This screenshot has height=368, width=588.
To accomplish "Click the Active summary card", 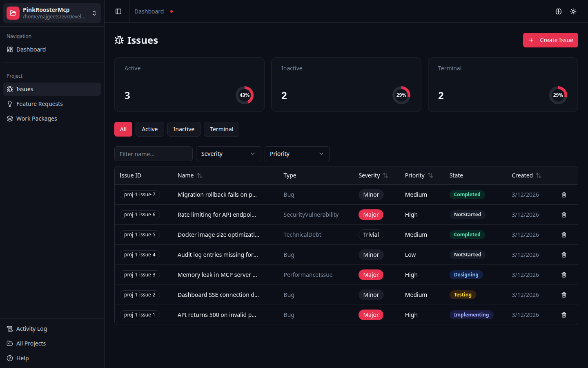I will pyautogui.click(x=189, y=85).
